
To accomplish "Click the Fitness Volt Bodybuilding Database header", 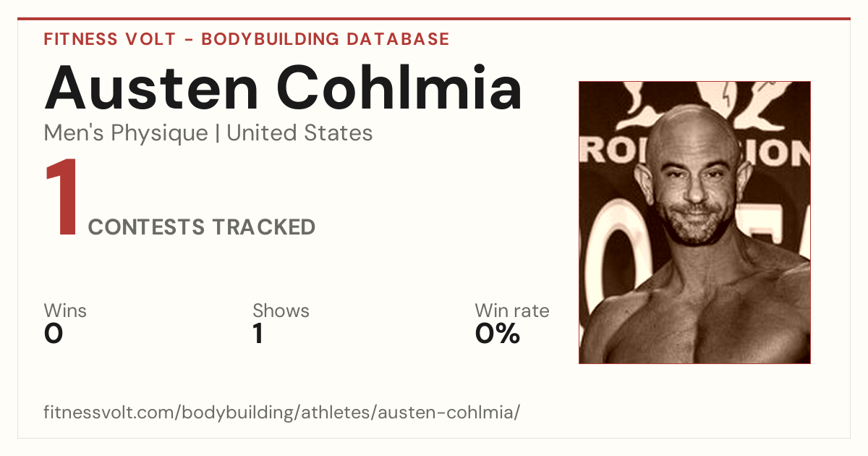I will pos(247,39).
